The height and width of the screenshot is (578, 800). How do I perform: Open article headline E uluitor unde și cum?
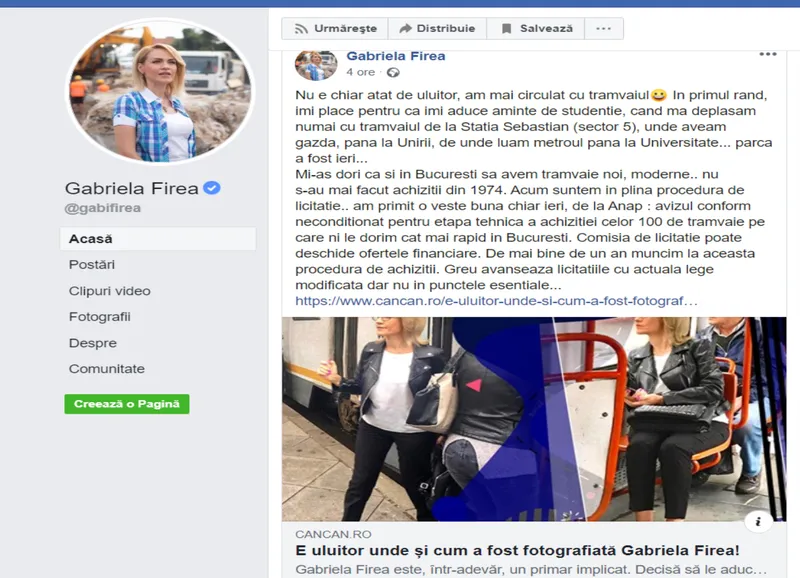pyautogui.click(x=517, y=550)
